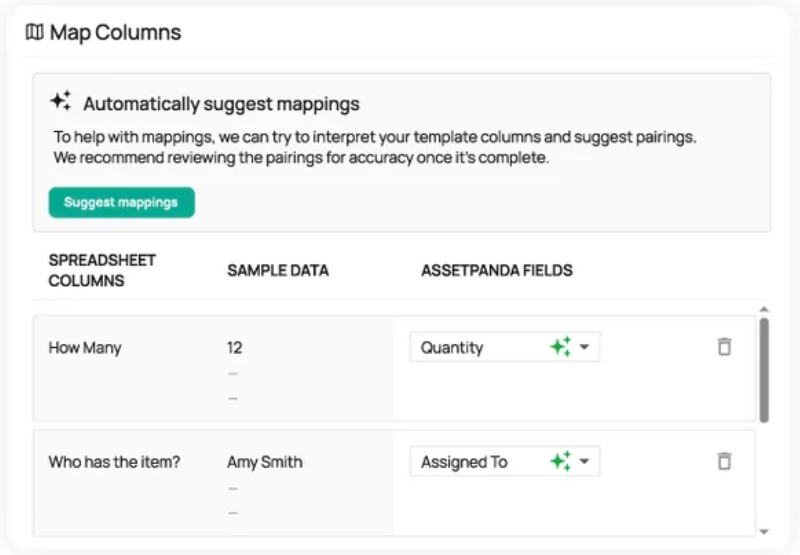The width and height of the screenshot is (800, 555).
Task: Select the How Many column name
Action: click(x=85, y=348)
